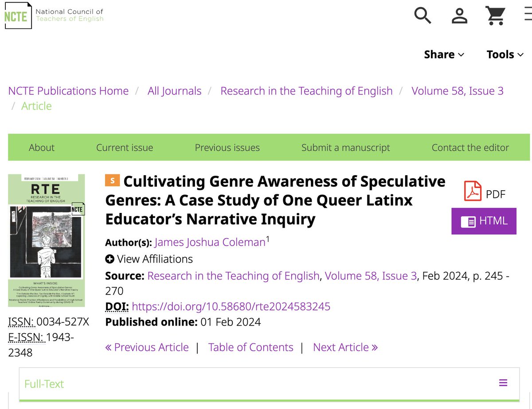The image size is (532, 409).
Task: Go to Next Article
Action: click(345, 347)
